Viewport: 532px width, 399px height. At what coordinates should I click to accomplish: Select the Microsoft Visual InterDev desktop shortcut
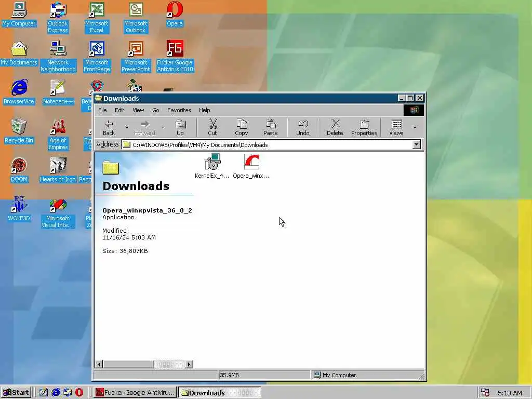point(58,212)
